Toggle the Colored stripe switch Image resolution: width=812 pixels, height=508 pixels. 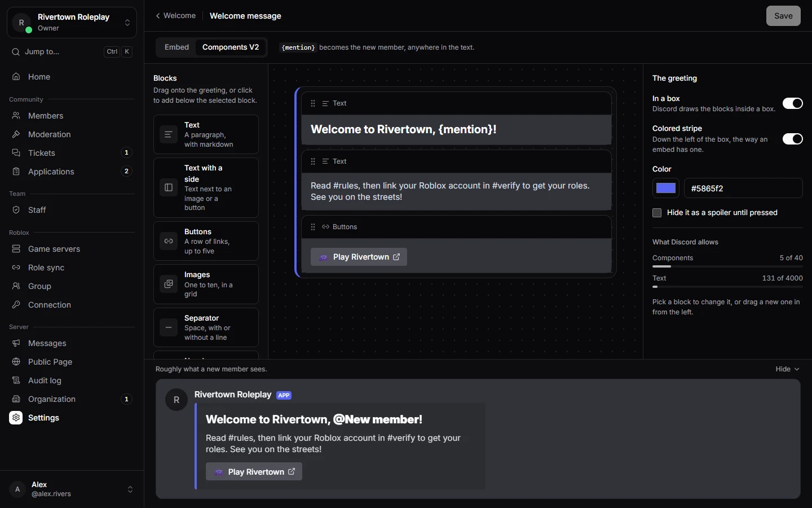[792, 139]
